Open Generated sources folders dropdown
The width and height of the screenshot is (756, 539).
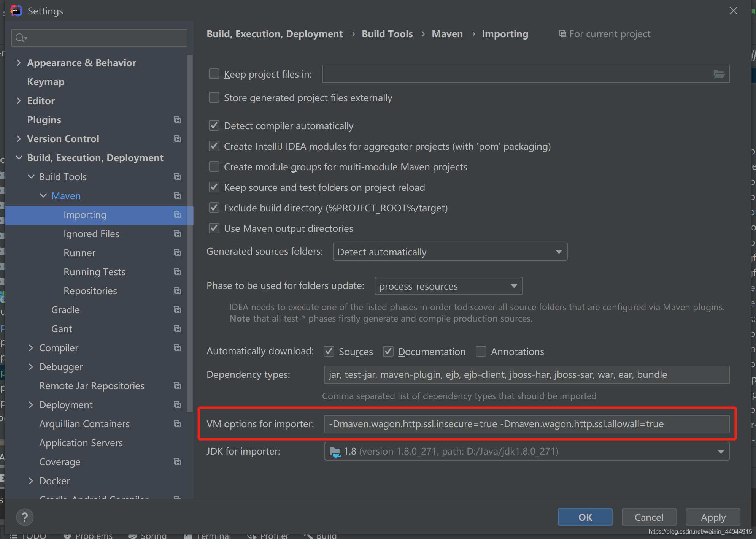(x=449, y=252)
